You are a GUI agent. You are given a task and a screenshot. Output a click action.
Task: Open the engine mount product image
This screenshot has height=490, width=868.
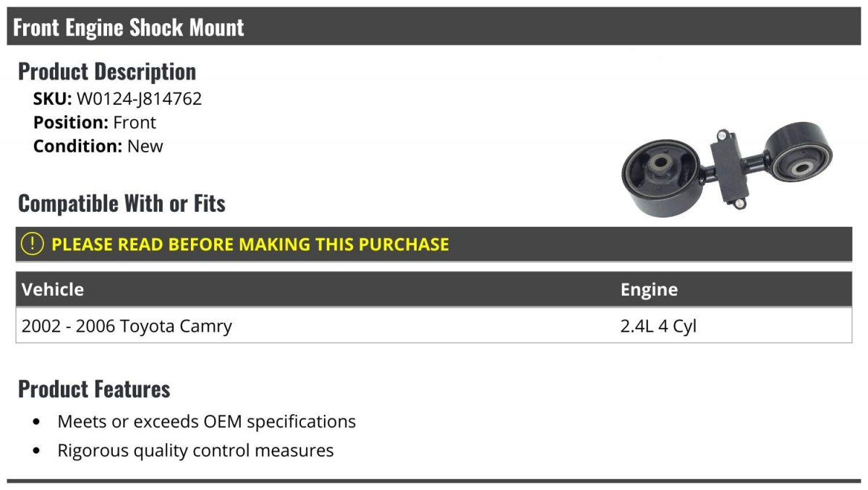click(727, 169)
